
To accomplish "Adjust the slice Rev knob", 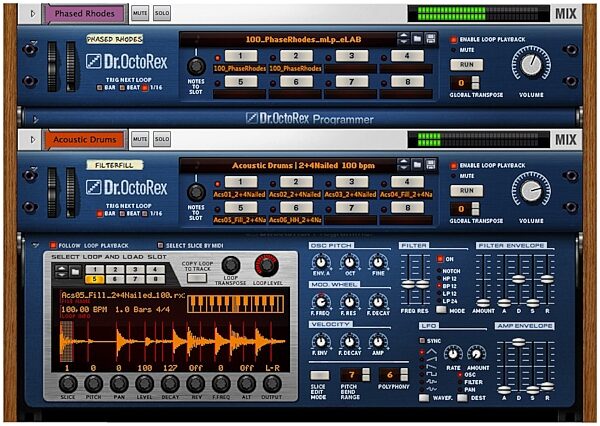I will 196,383.
